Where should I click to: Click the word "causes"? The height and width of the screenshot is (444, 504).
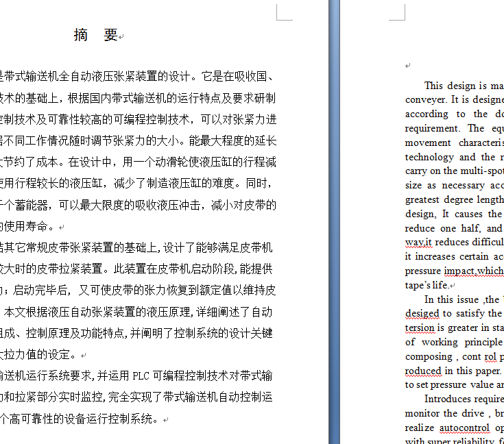468,214
